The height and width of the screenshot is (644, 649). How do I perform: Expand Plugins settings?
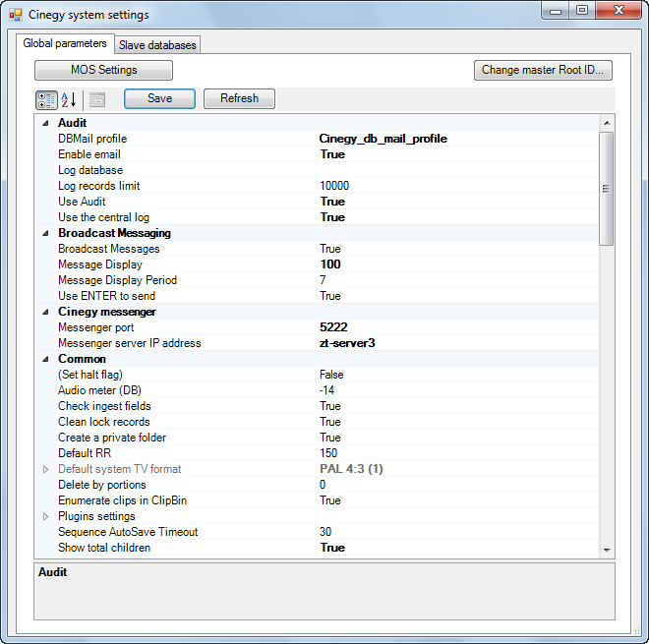tap(45, 516)
